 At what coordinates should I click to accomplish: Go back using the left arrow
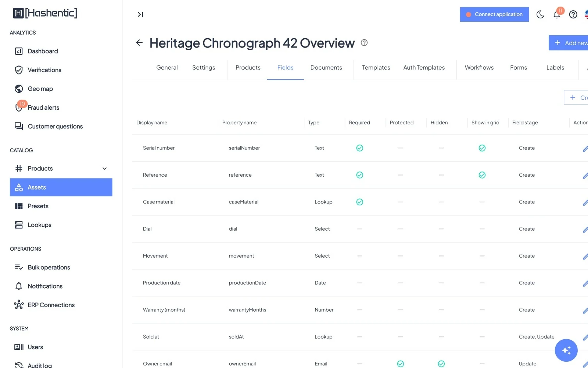coord(139,43)
